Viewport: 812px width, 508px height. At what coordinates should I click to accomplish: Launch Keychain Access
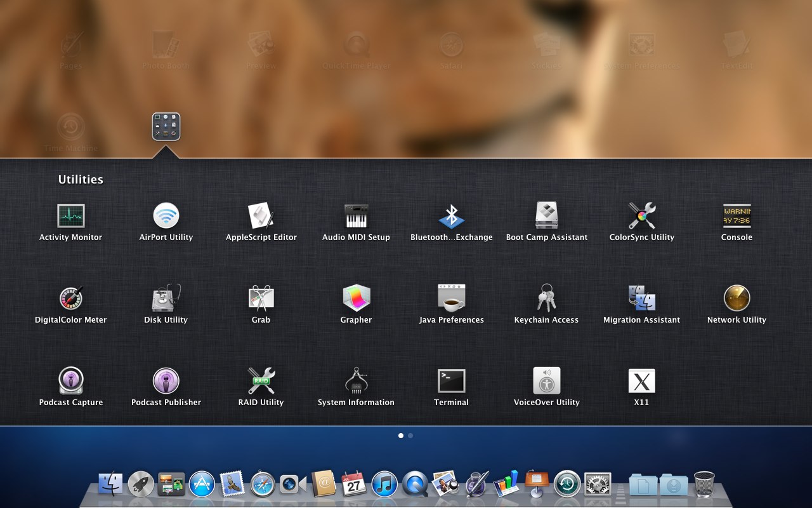pos(547,298)
